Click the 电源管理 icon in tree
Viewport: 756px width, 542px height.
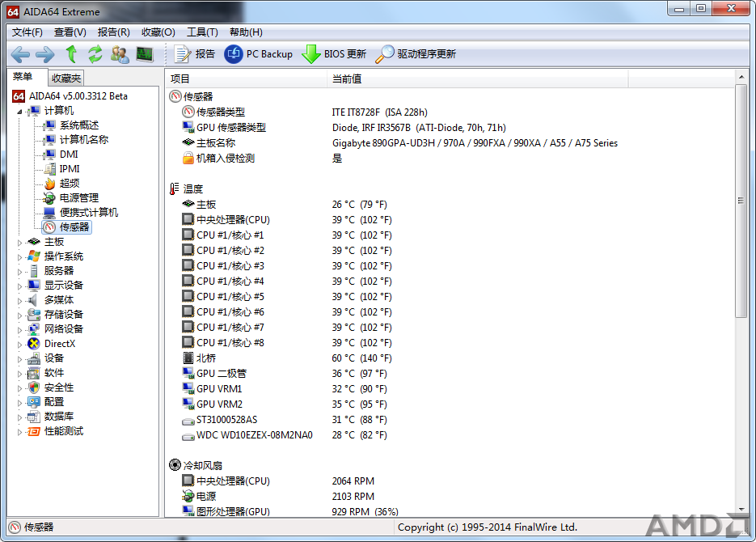(x=49, y=197)
